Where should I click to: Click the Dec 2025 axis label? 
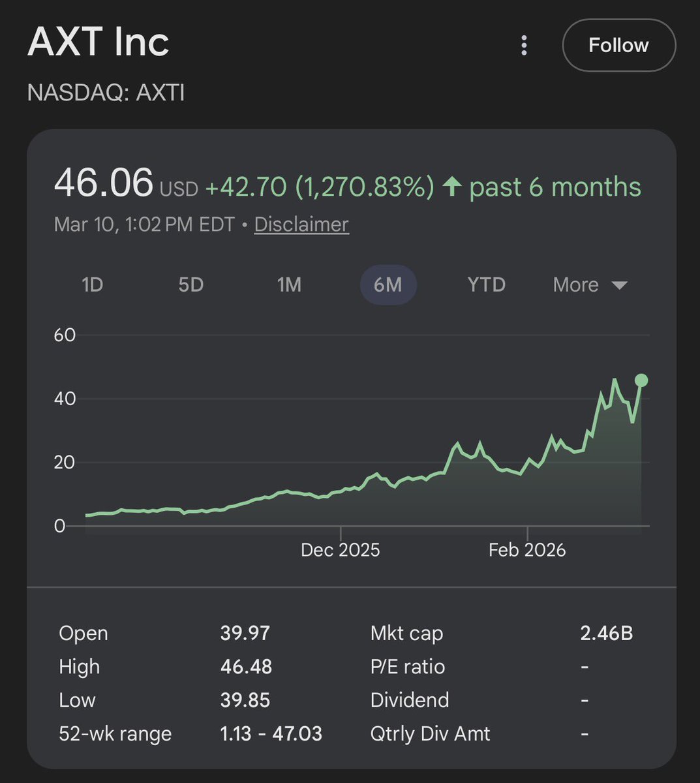pyautogui.click(x=340, y=550)
